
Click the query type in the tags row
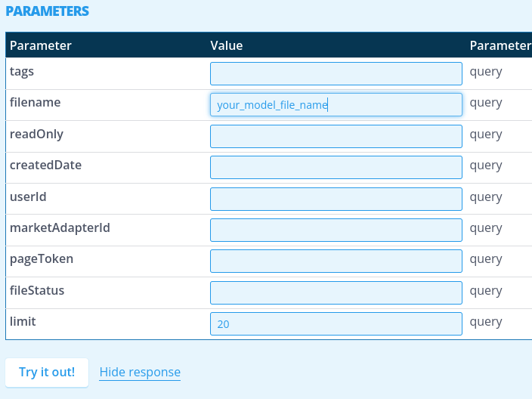(x=486, y=72)
